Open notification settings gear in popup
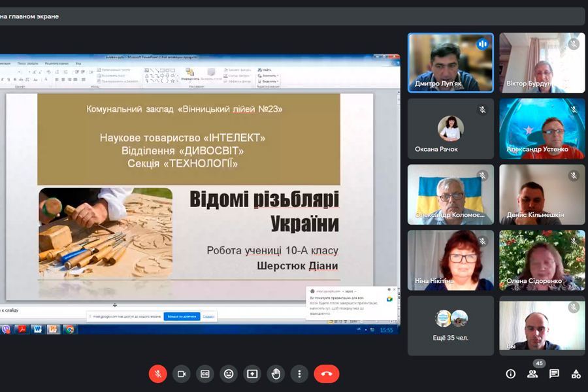The width and height of the screenshot is (588, 392). click(x=389, y=289)
